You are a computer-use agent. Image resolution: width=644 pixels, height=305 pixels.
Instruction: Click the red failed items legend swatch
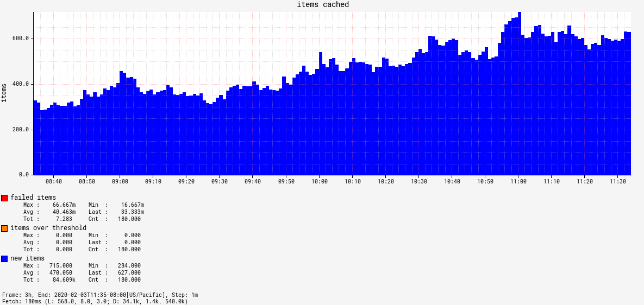pos(4,198)
